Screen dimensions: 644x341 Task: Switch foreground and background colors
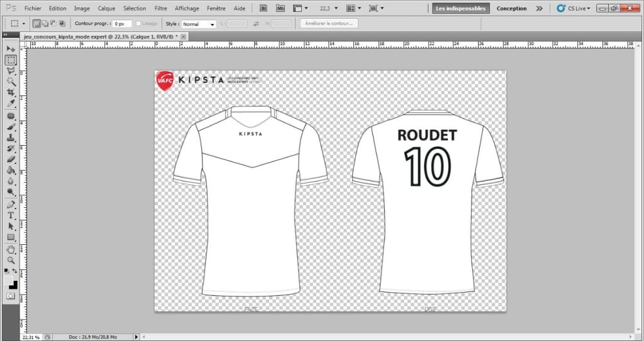[15, 271]
